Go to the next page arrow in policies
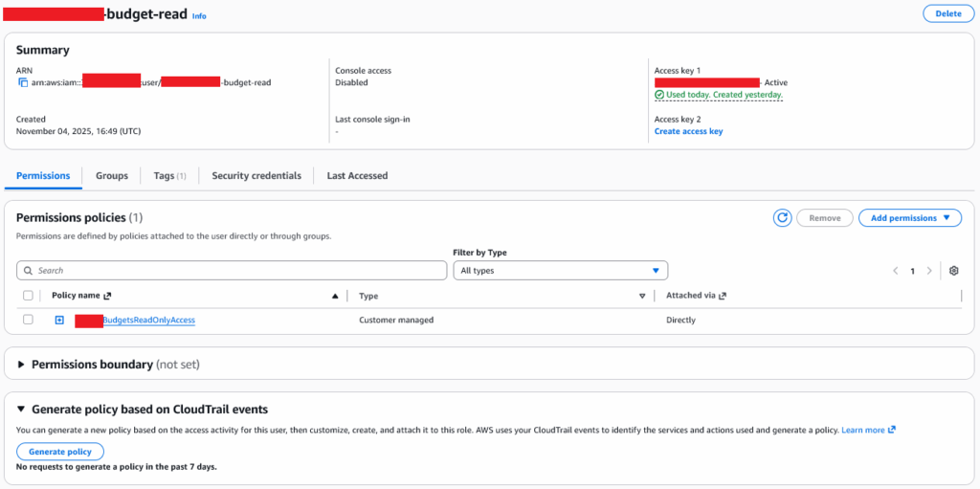980x489 pixels. pos(929,271)
